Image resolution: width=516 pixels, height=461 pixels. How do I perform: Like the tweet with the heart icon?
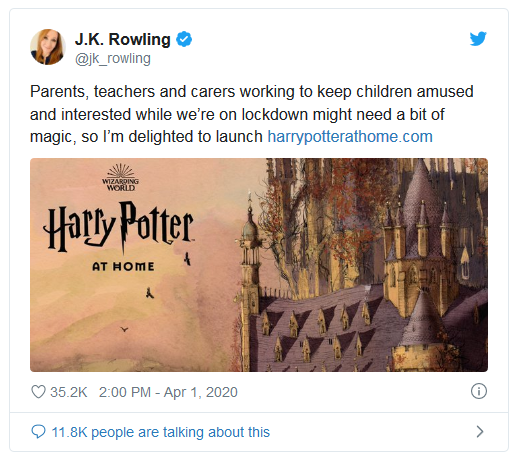click(x=38, y=392)
